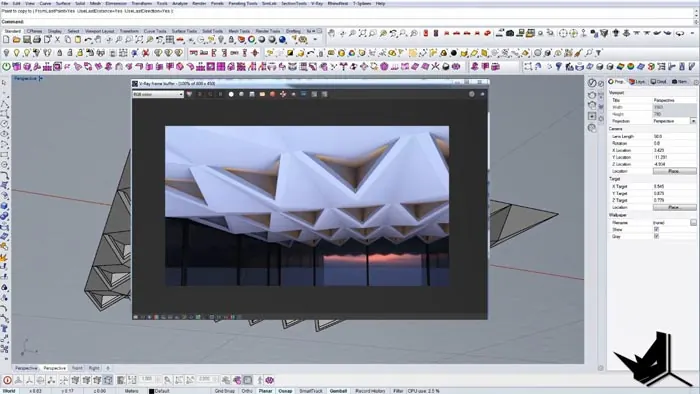This screenshot has width=700, height=394.
Task: Click the blue Render sphere icon
Action: click(x=282, y=40)
